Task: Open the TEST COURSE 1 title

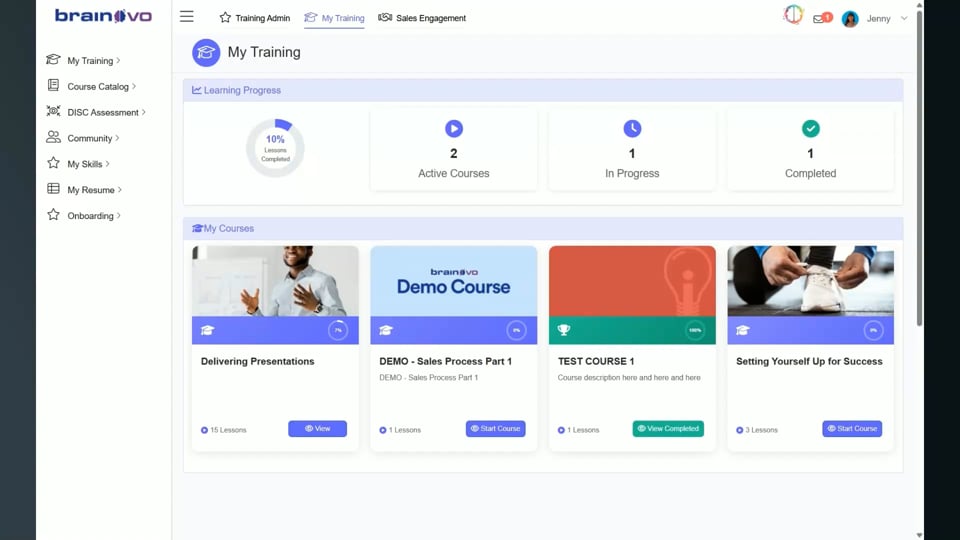Action: tap(596, 361)
